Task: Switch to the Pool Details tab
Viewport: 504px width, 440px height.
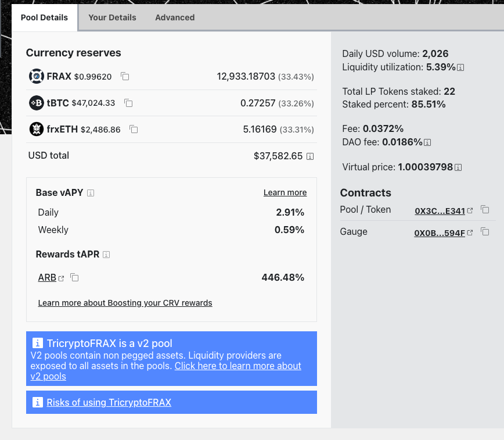Action: pos(44,17)
